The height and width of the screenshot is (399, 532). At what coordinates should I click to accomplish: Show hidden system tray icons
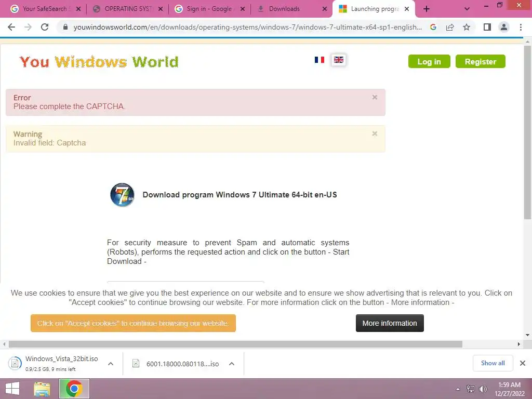tap(458, 389)
